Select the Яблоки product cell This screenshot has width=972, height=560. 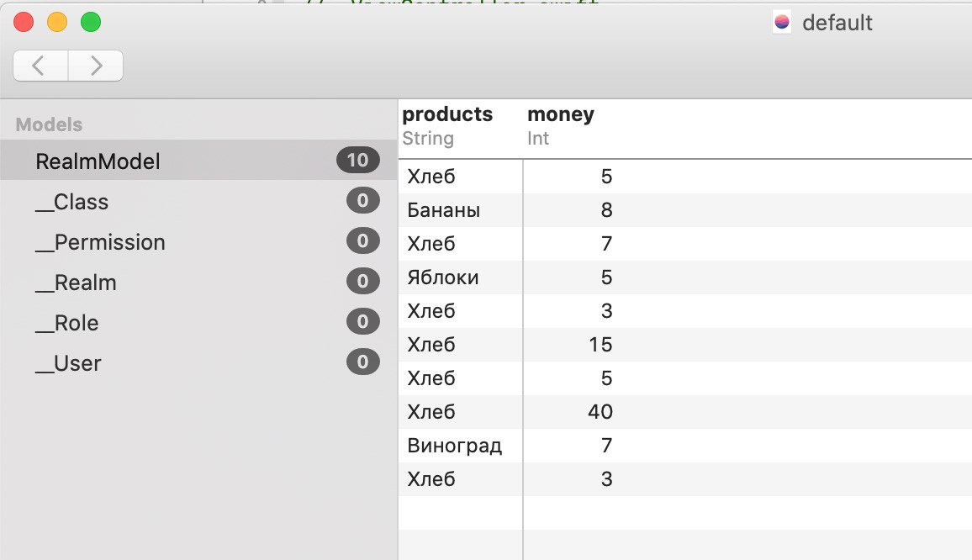(x=443, y=277)
